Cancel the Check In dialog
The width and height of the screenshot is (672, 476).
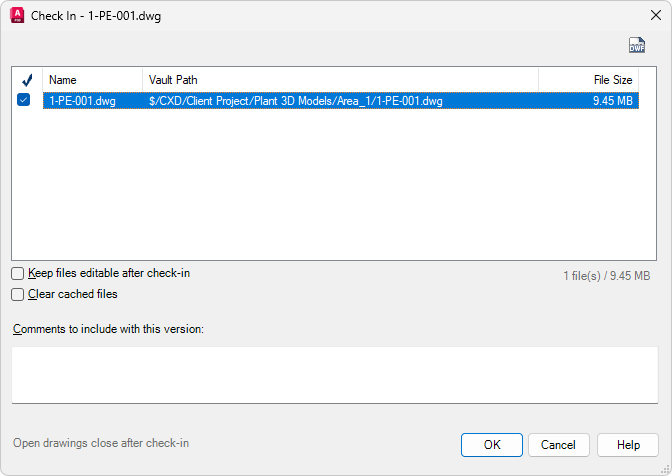pos(558,445)
